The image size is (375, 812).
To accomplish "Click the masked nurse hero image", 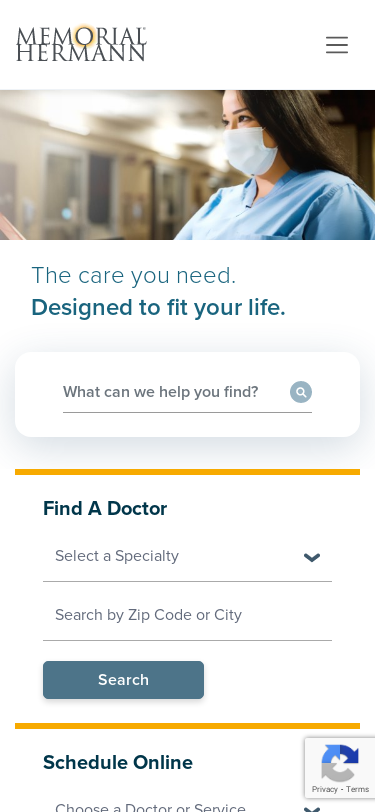I will coord(188,165).
